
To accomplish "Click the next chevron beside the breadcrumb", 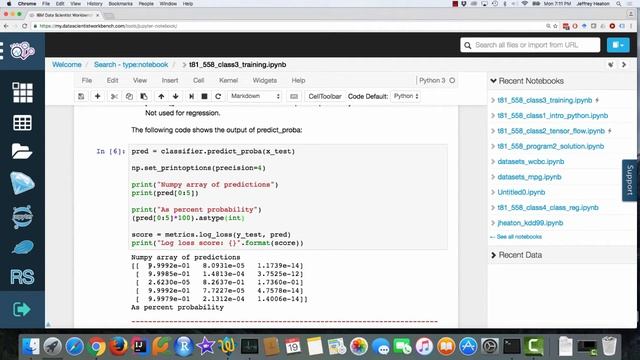I will click(x=624, y=64).
